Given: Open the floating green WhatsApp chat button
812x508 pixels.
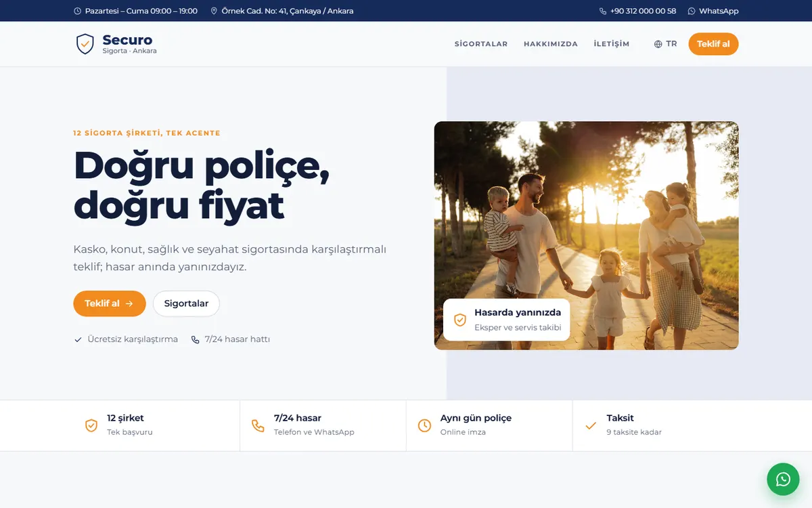Looking at the screenshot, I should point(783,479).
